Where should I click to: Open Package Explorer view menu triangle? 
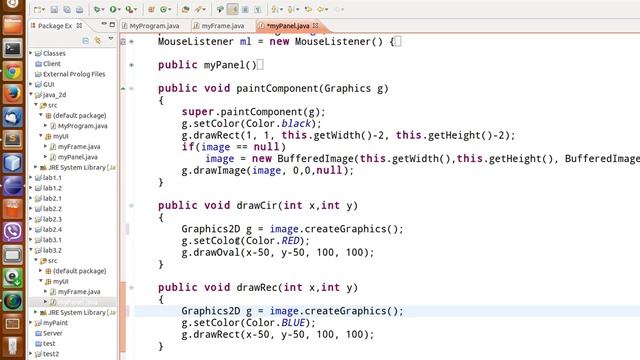111,39
